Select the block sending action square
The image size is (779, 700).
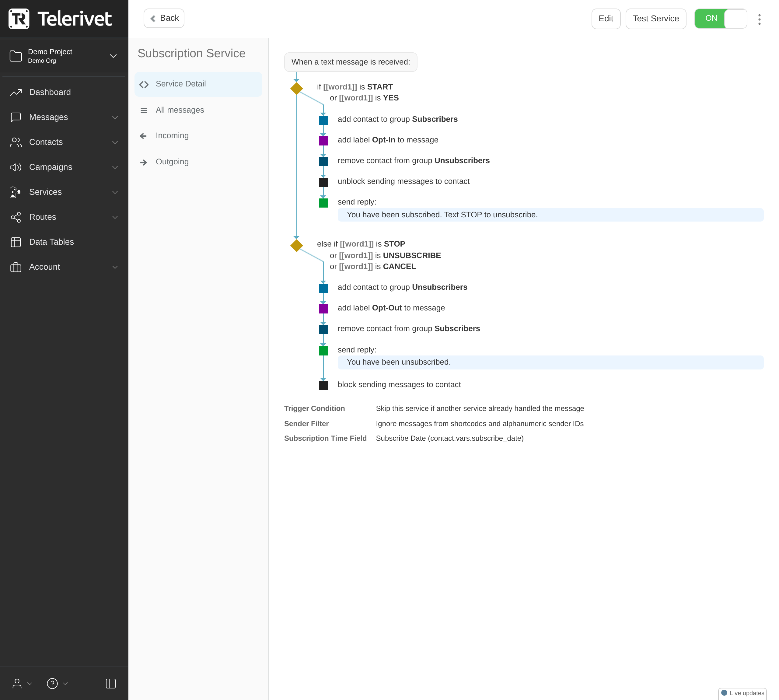323,385
